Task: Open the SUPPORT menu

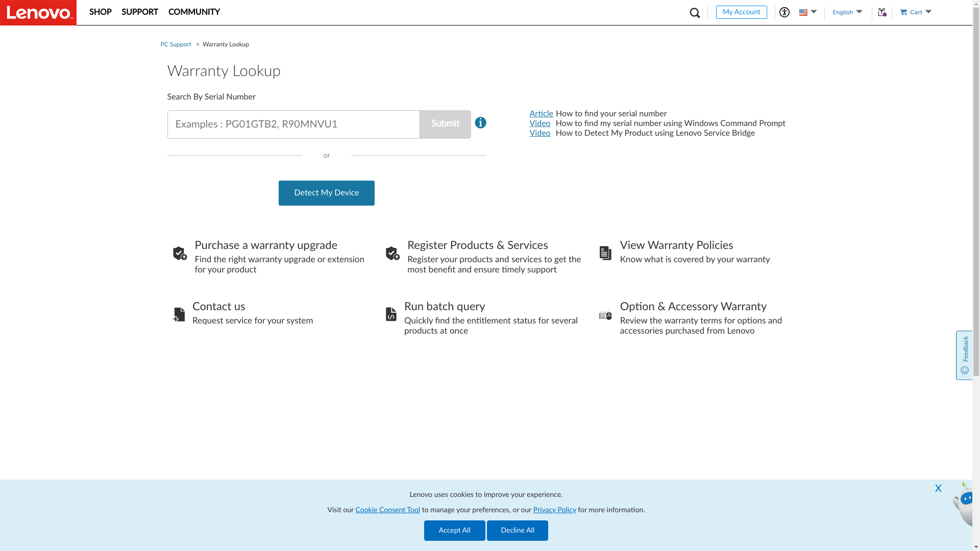Action: click(140, 12)
